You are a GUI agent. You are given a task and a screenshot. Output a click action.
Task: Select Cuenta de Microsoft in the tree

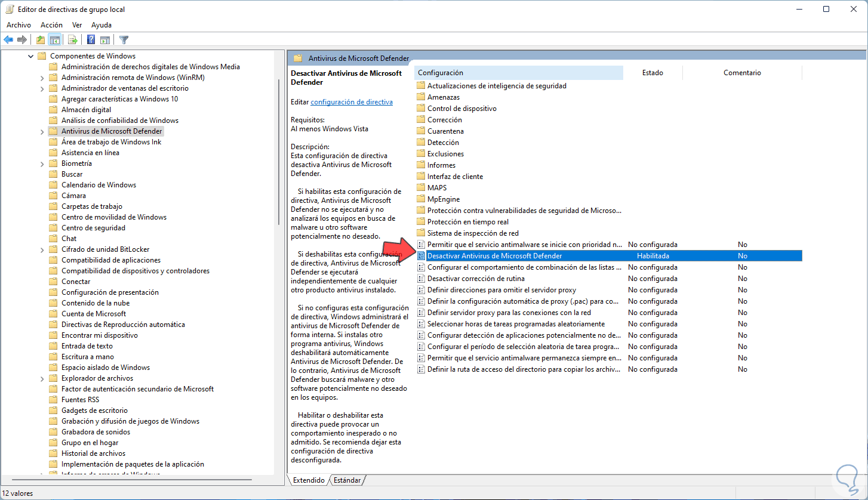(x=94, y=314)
